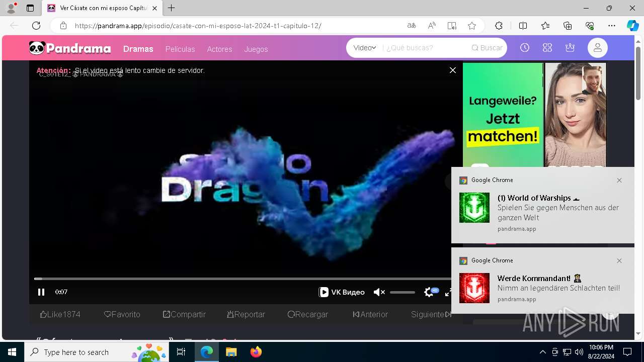644x362 pixels.
Task: Click the page vertical scrollbar
Action: (x=638, y=73)
